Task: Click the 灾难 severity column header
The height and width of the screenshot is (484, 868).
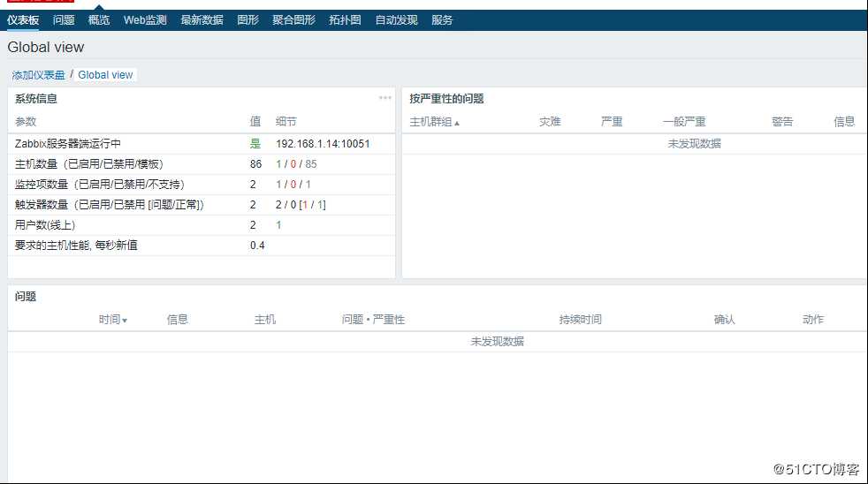Action: [551, 122]
